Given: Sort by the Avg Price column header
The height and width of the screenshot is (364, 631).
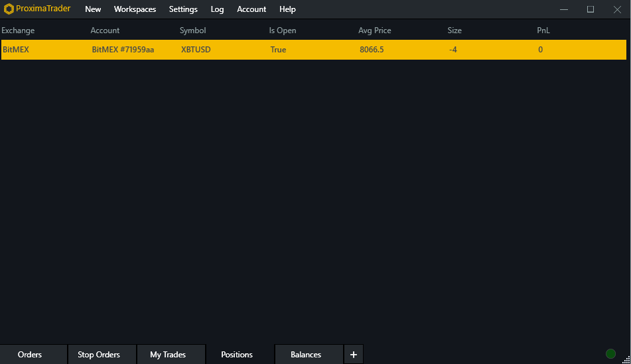Looking at the screenshot, I should point(375,30).
